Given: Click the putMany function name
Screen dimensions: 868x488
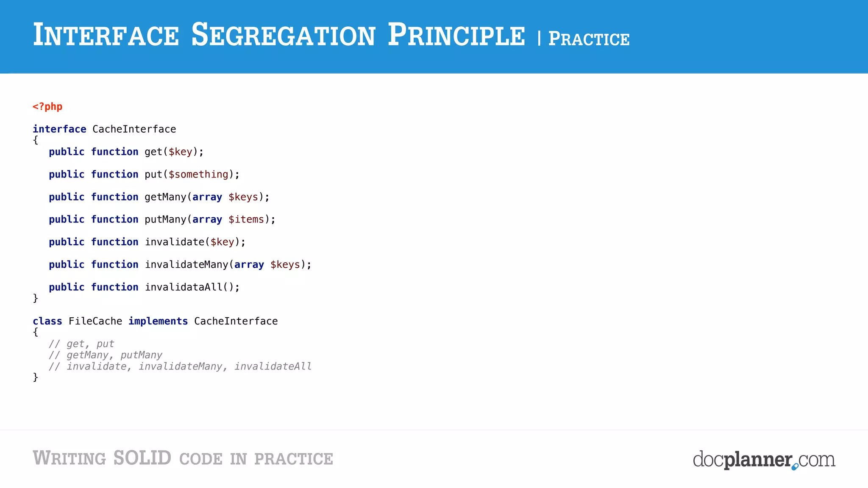Looking at the screenshot, I should [x=165, y=219].
